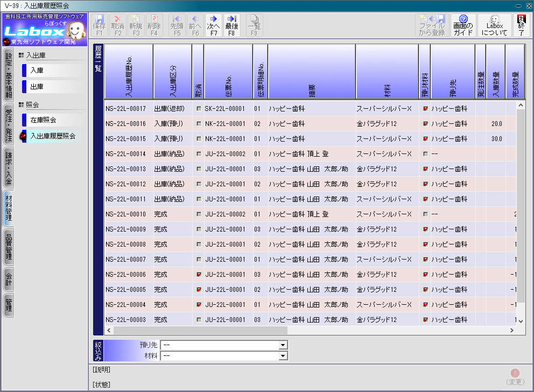Click the 先頭 (First) F5 toolbar icon

coord(177,25)
